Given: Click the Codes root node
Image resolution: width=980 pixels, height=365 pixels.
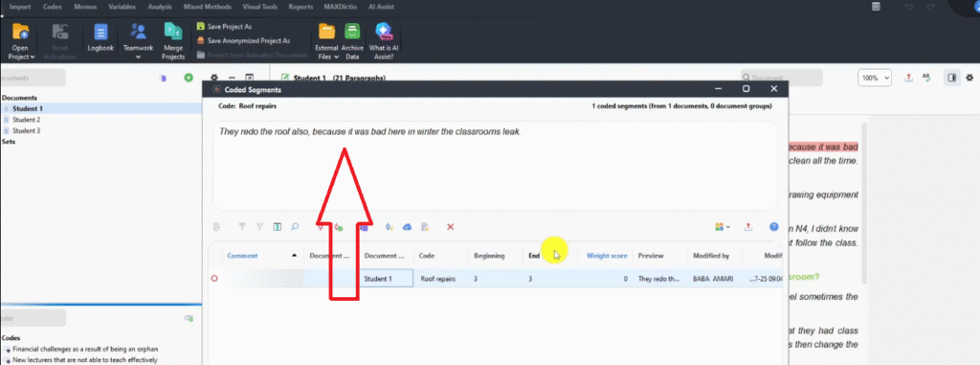Looking at the screenshot, I should [x=11, y=338].
